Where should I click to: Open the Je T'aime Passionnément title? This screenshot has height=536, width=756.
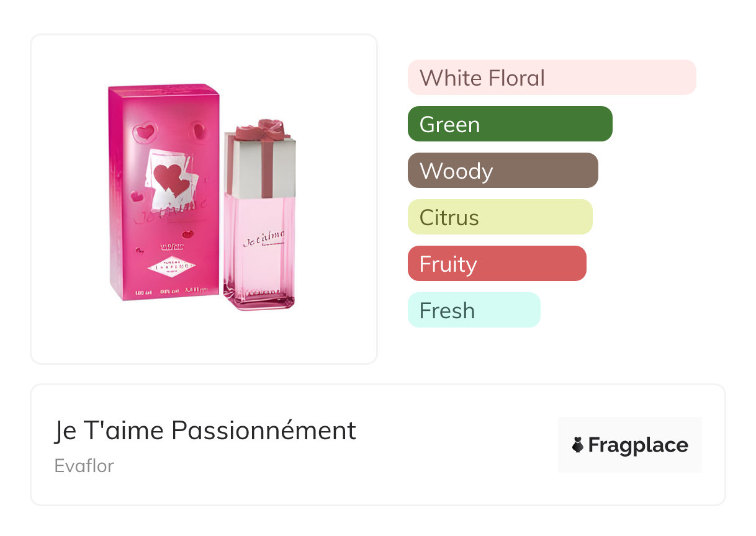coord(205,431)
